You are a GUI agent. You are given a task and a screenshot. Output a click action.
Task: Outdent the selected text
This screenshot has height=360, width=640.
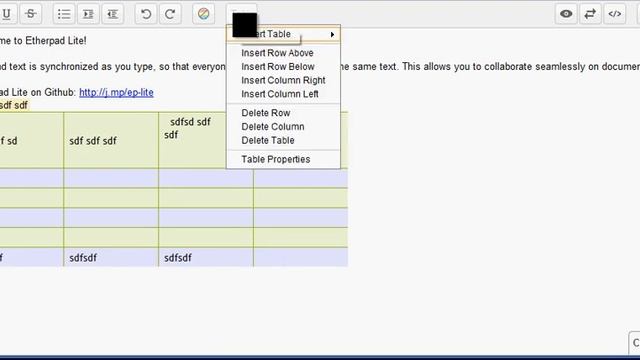tap(113, 14)
